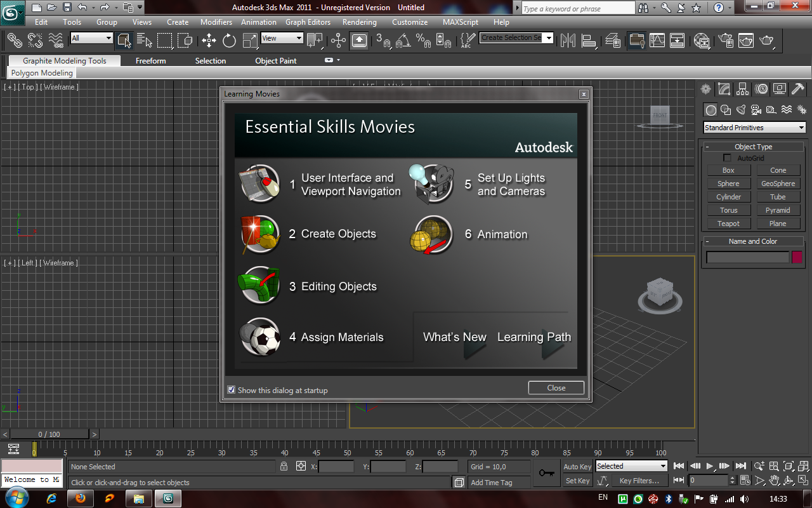Open the Graph Editors menu
The height and width of the screenshot is (508, 812).
tap(308, 22)
